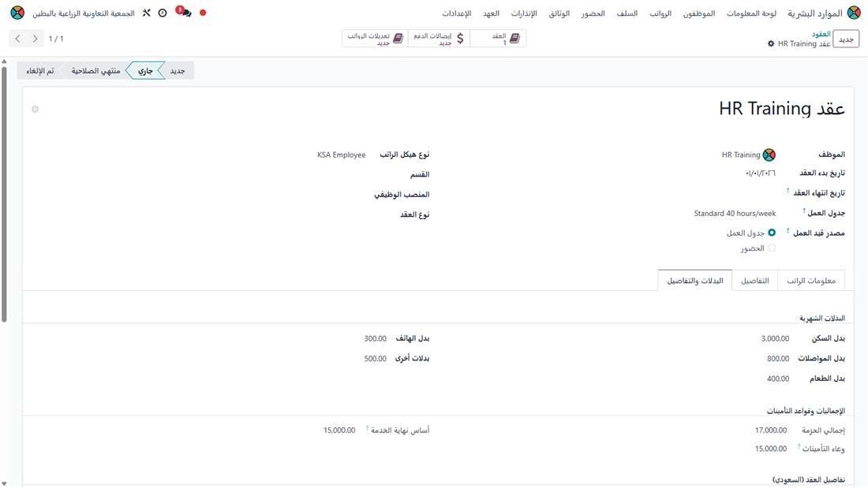This screenshot has height=488, width=868.
Task: Set status to جديد
Action: (178, 71)
